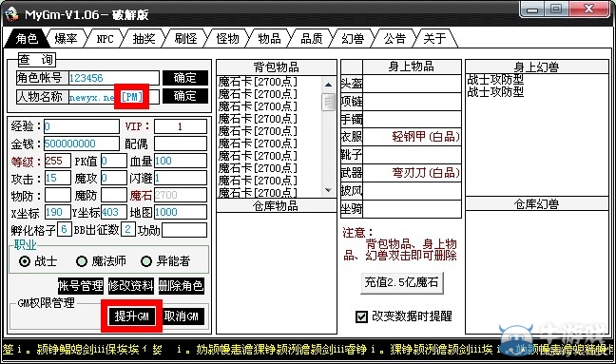Select the second 战士攻防型 in 身上幻兽
The image size is (616, 364).
pyautogui.click(x=495, y=92)
